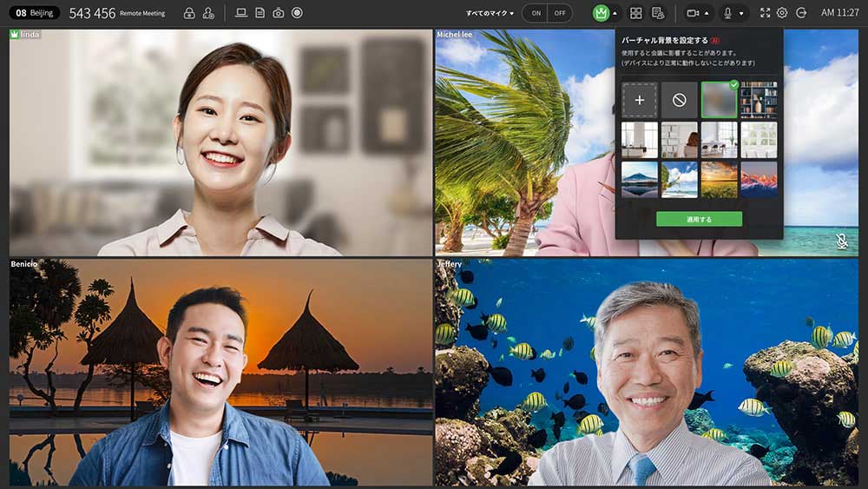868x489 pixels.
Task: Click the Jeffery name label
Action: 449,264
